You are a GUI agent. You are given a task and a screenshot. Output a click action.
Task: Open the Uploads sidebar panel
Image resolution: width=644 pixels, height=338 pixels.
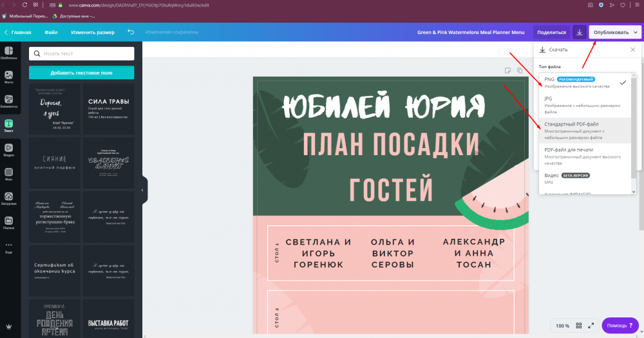(8, 198)
